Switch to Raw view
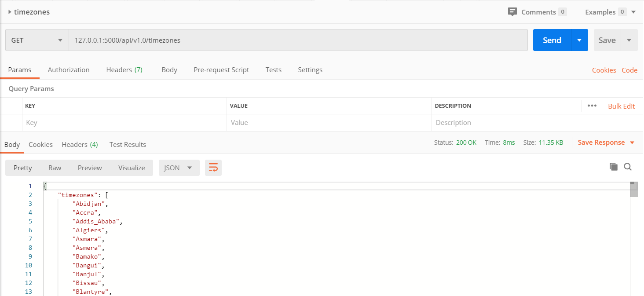 click(55, 168)
